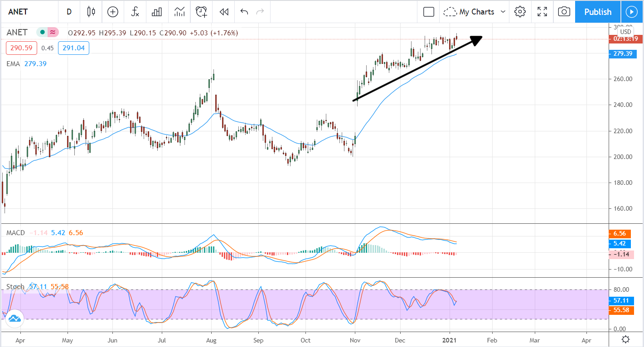Image resolution: width=644 pixels, height=347 pixels.
Task: Click the Feb label on time axis
Action: pyautogui.click(x=492, y=340)
